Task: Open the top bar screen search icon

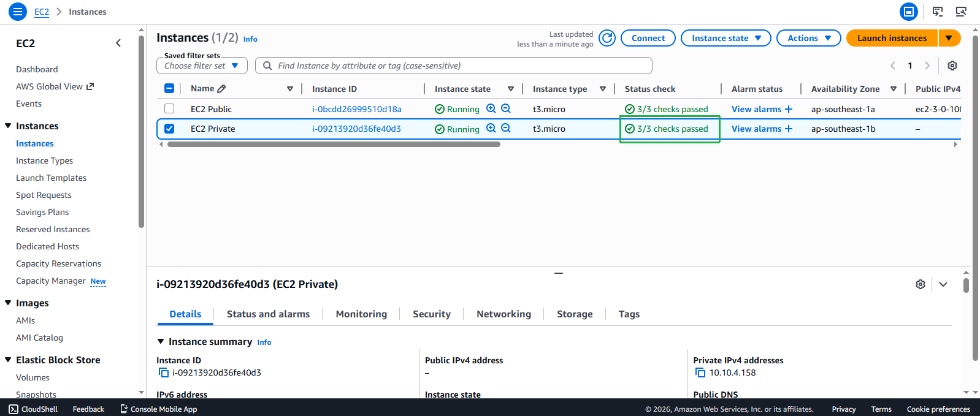Action: (x=961, y=12)
